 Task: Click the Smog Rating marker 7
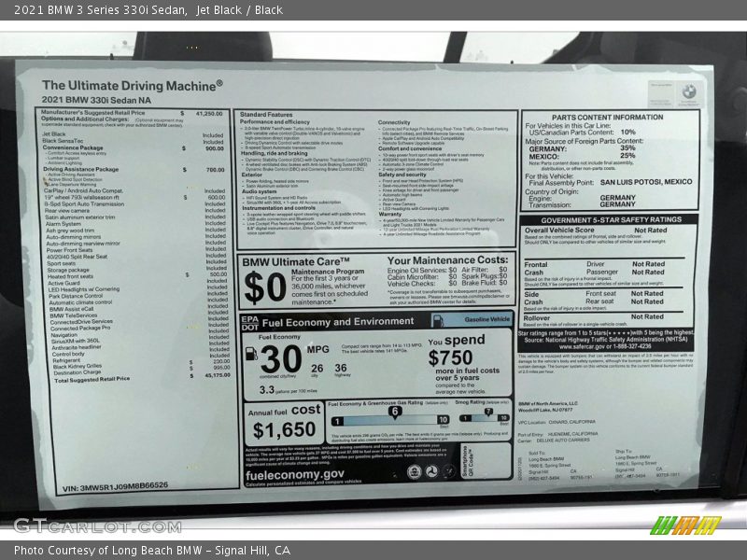tap(487, 412)
